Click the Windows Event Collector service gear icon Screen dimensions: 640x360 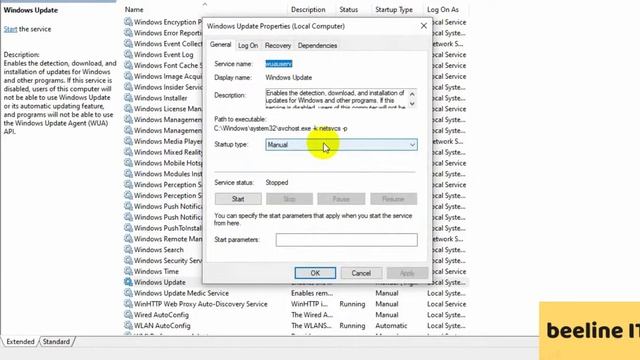tap(128, 43)
